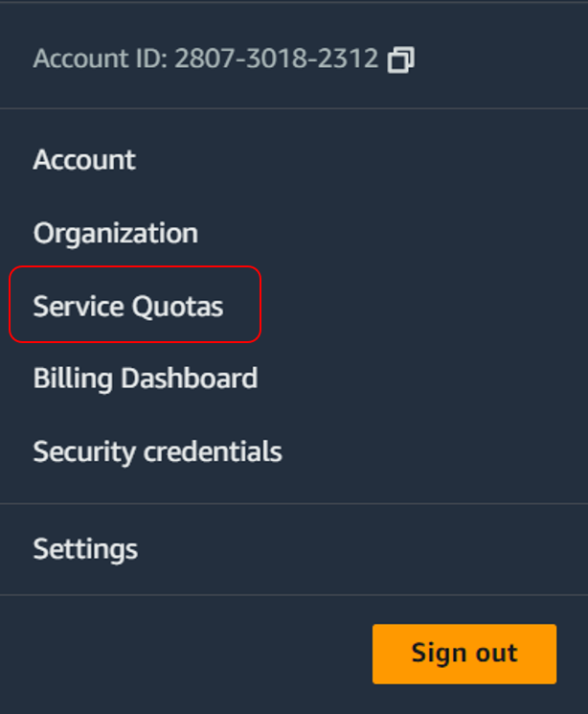The width and height of the screenshot is (588, 714).
Task: Click the word Dashboard in Billing Dashboard
Action: (190, 378)
